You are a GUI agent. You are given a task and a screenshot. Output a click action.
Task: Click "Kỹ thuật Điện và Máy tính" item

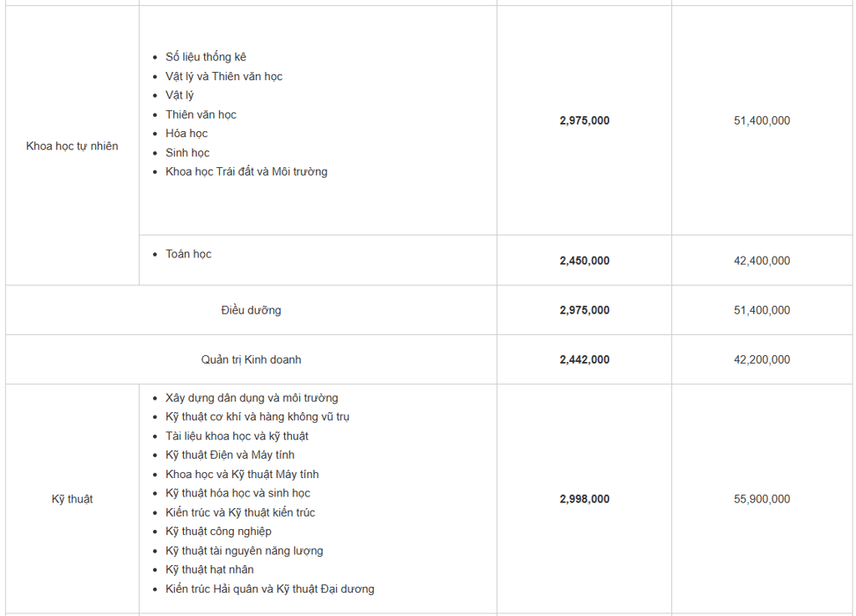[230, 455]
